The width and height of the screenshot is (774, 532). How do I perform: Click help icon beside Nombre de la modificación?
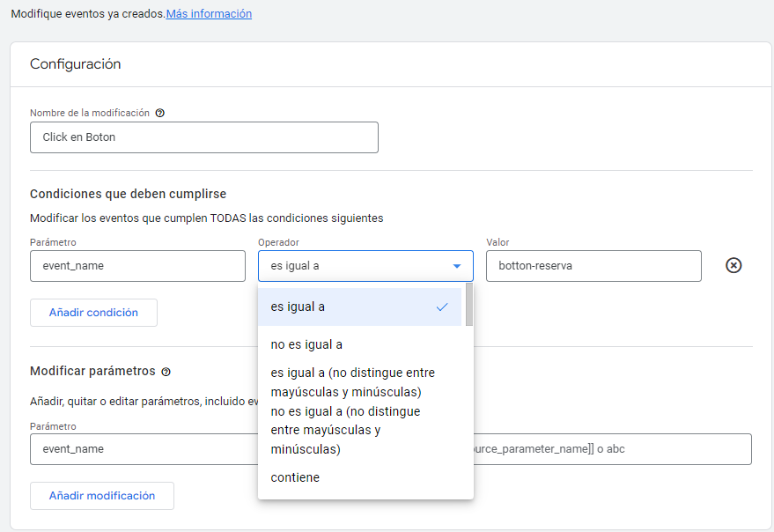click(x=159, y=113)
